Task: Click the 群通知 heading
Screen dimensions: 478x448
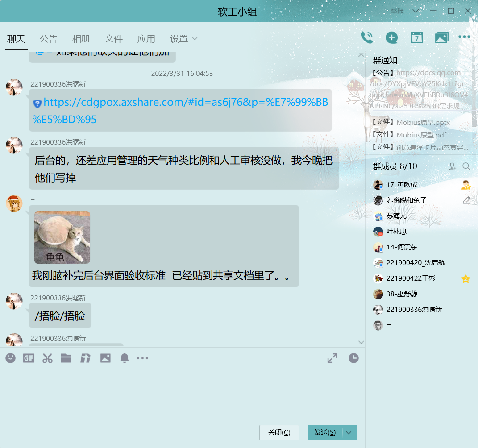Action: [x=385, y=60]
